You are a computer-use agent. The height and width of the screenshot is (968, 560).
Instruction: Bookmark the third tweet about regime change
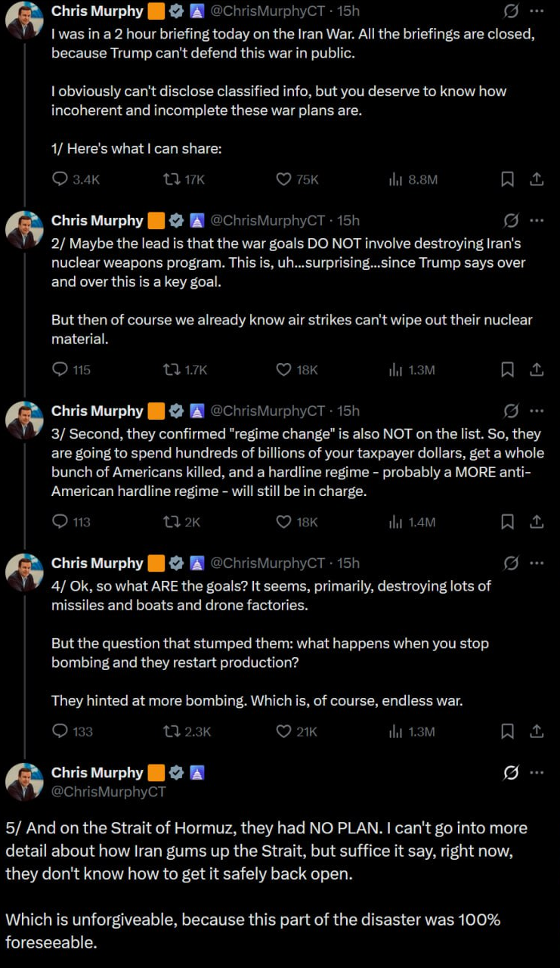[x=508, y=522]
